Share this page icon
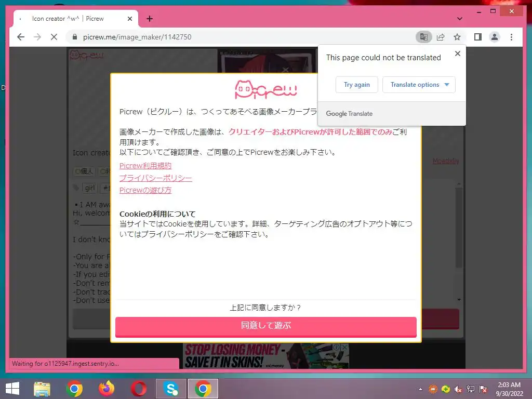532x399 pixels. (441, 37)
